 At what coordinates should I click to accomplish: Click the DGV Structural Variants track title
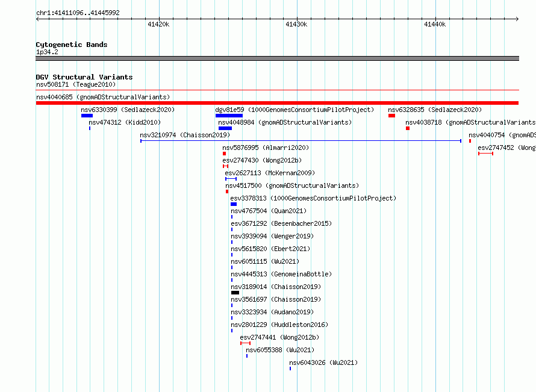pyautogui.click(x=84, y=77)
